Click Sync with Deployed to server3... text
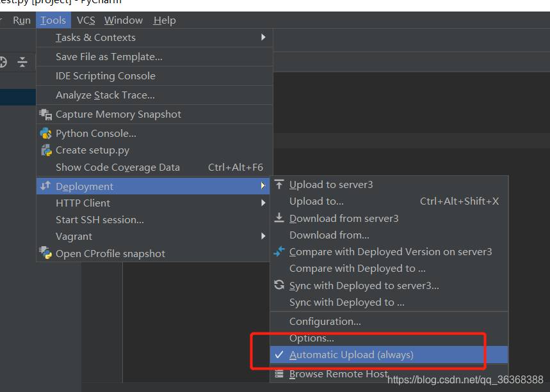This screenshot has width=550, height=392. click(364, 286)
